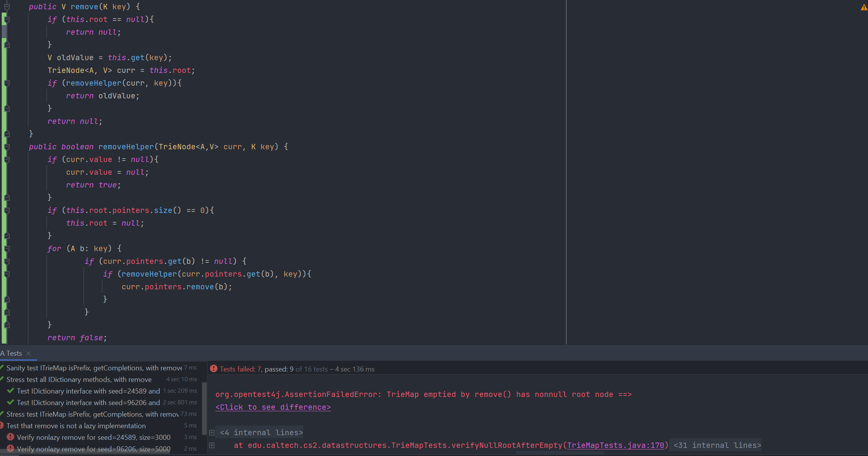Click green checkmark of seed=24589 IDictionary test
The image size is (868, 456).
[10, 391]
